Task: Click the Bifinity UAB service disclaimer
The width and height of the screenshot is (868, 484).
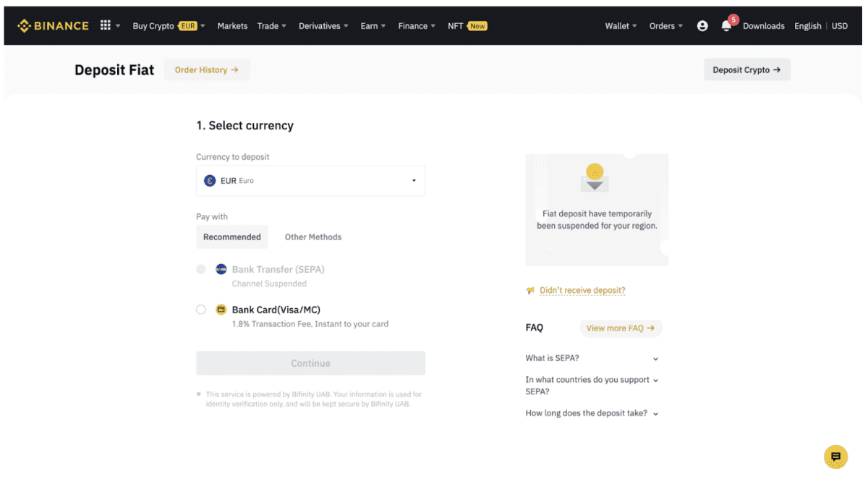Action: click(314, 399)
